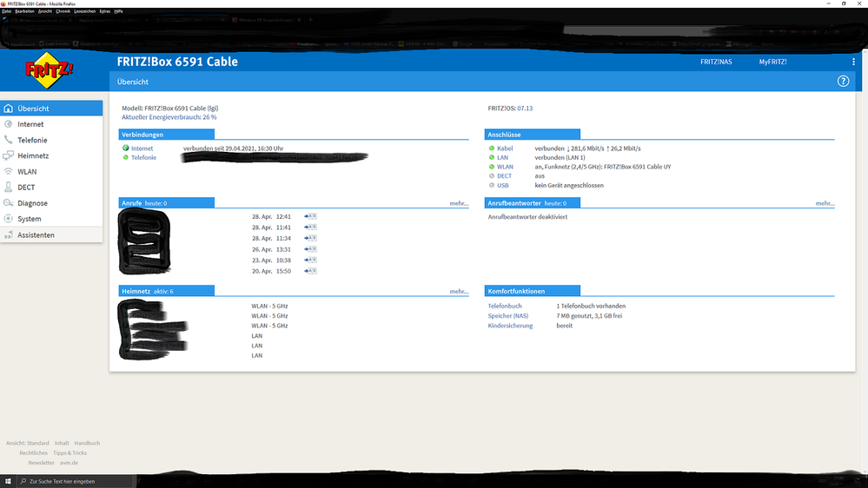Image resolution: width=868 pixels, height=488 pixels.
Task: Click Handbuch footer link
Action: (x=87, y=443)
